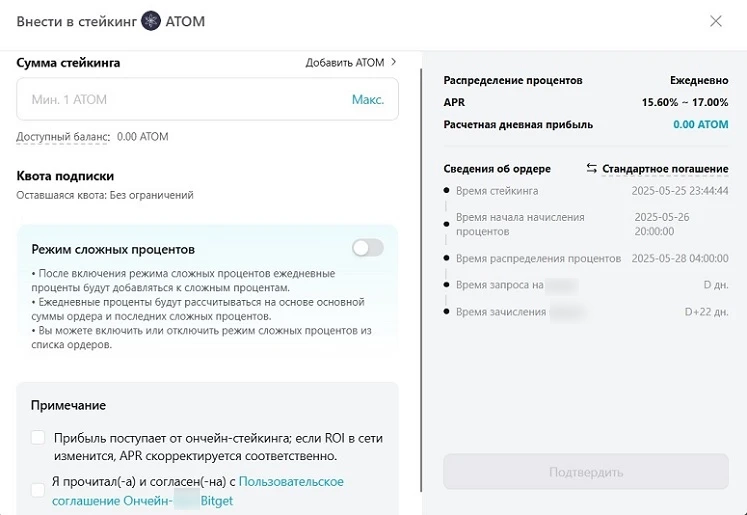
Task: Click the chevron next to Добавить ATOM
Action: point(394,62)
